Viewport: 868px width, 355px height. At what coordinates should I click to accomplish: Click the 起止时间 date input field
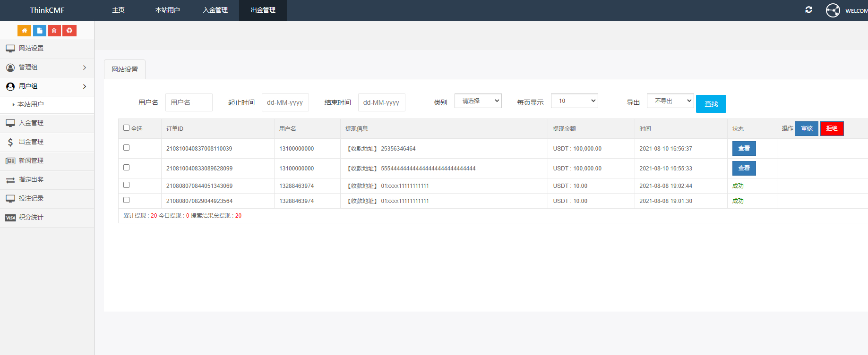coord(285,102)
